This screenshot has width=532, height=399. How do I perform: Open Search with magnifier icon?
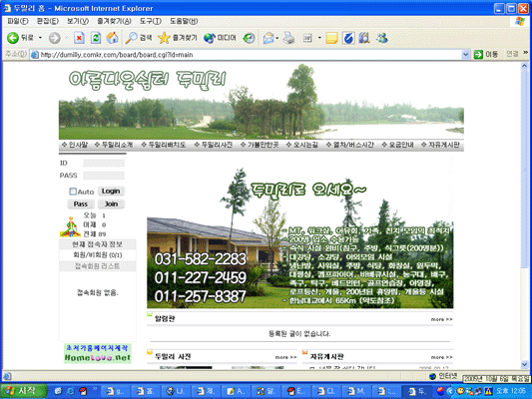(131, 38)
